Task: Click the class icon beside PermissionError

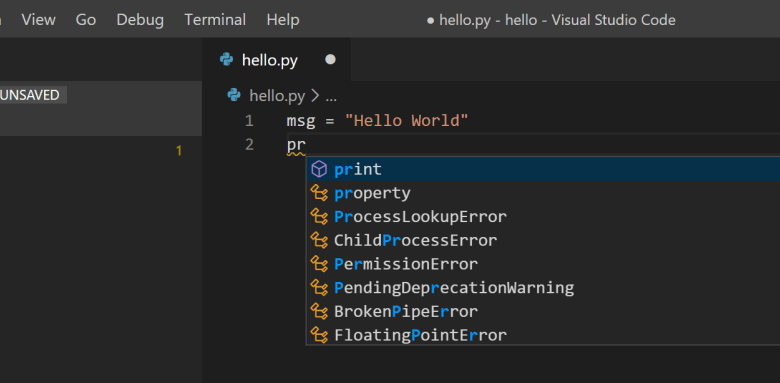Action: pos(319,264)
